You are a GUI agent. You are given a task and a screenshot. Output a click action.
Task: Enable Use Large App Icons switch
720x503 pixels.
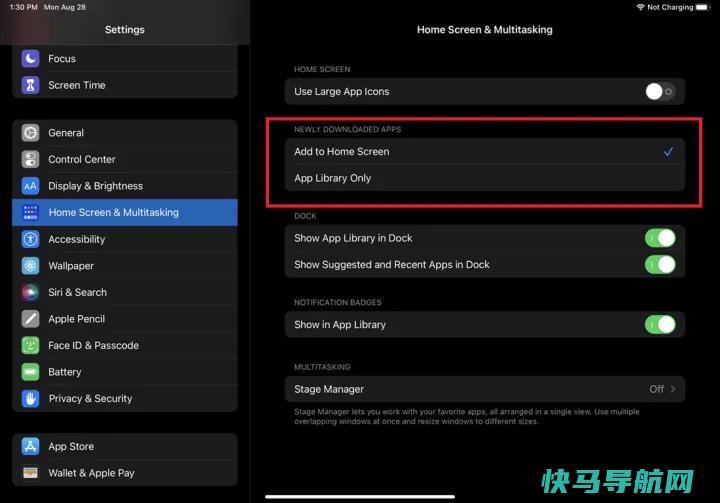click(x=660, y=91)
